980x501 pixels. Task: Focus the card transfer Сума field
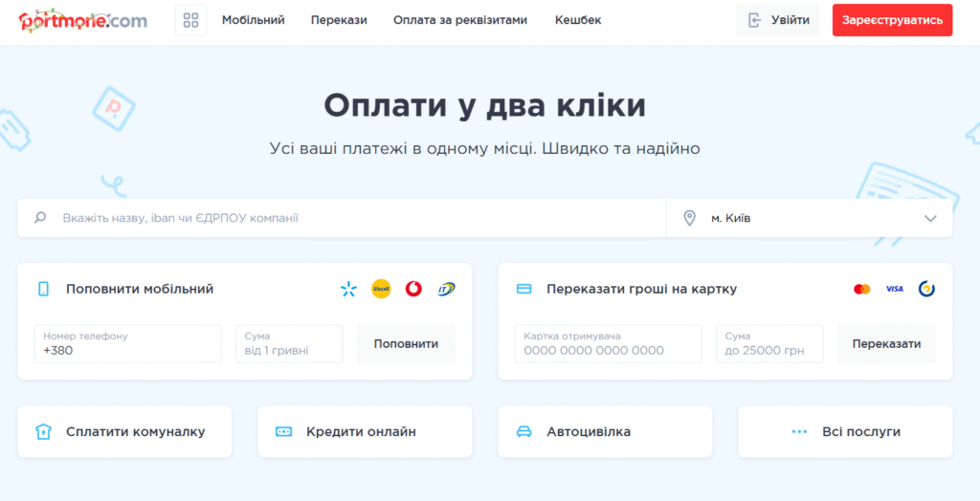pyautogui.click(x=770, y=343)
